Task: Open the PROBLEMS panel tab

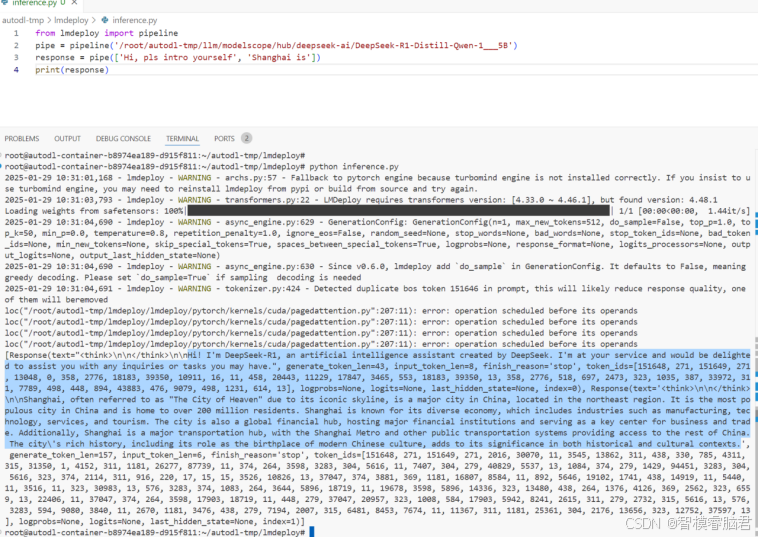Action: (22, 138)
